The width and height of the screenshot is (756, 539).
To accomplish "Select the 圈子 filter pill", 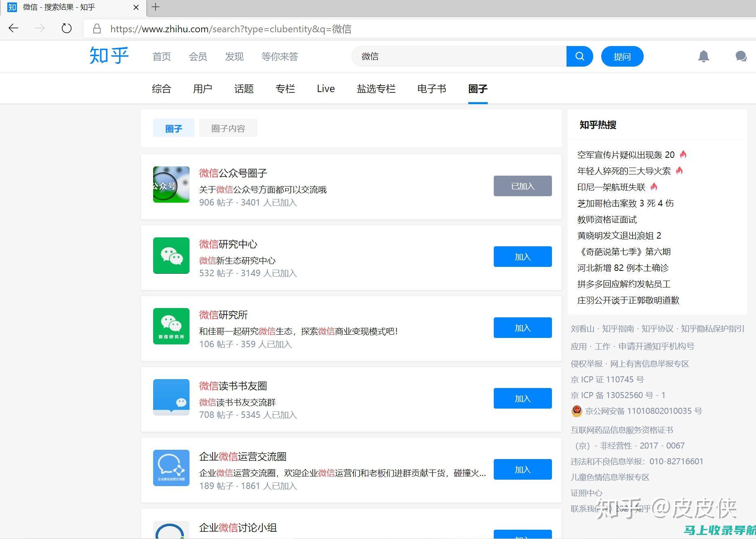I will (174, 128).
